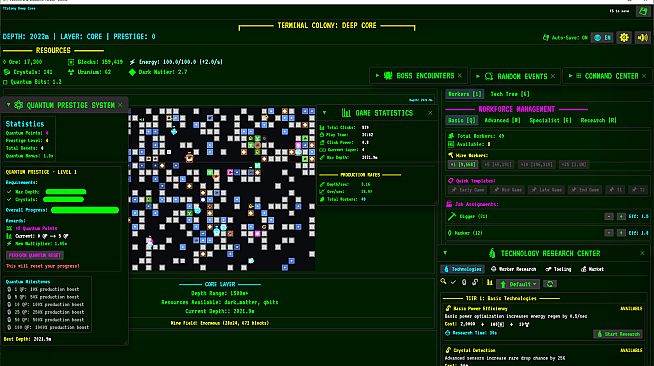Click the Quantum Prestige atom icon
Viewport: 654px width, 366px height.
tap(18, 105)
